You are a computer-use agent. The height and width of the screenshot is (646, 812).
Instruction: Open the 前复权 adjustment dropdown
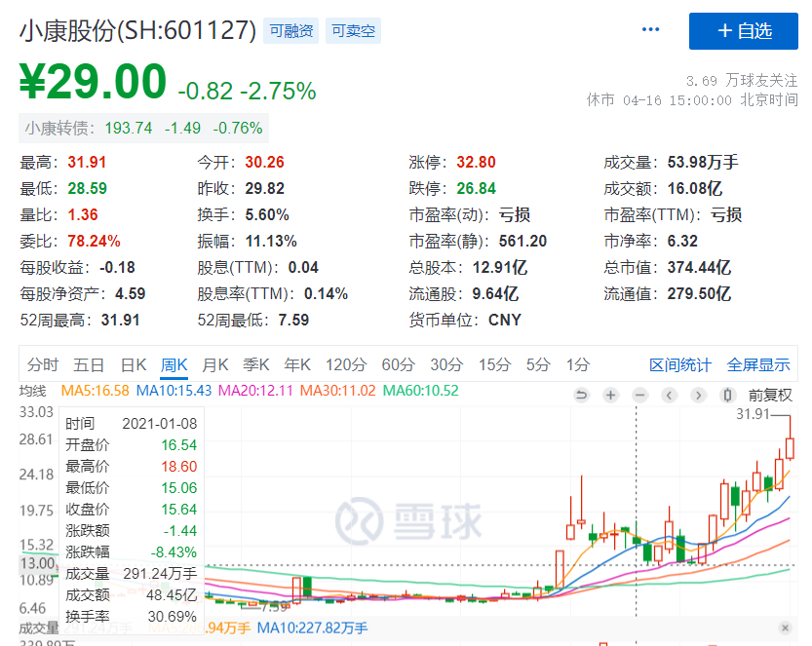point(770,395)
